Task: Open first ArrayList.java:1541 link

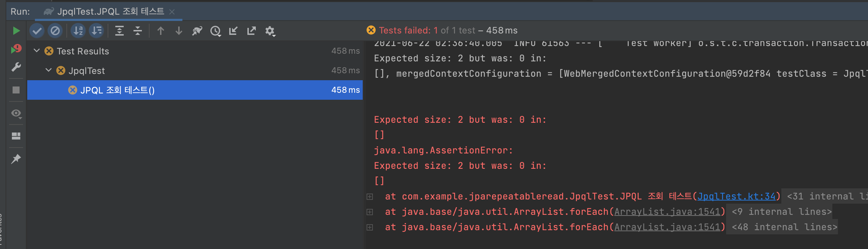Action: point(667,212)
